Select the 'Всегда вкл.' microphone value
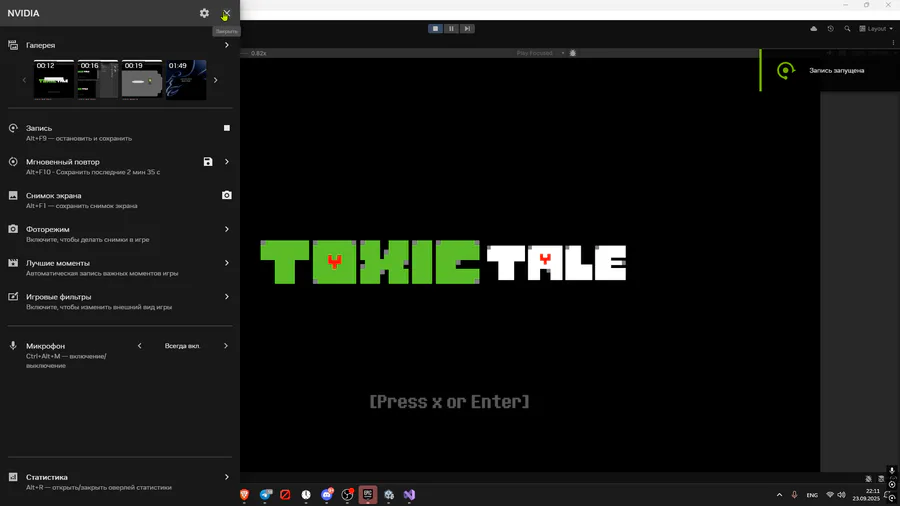Screen dimensions: 900x506 [182, 346]
